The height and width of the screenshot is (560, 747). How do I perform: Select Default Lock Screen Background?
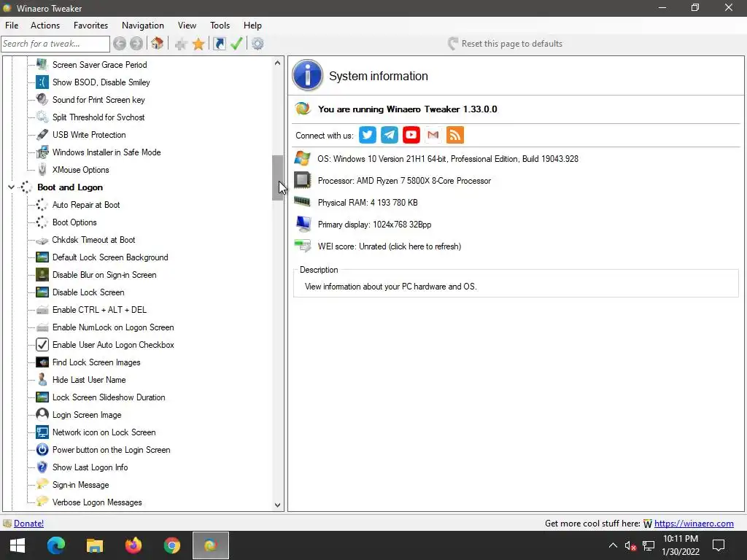tap(110, 257)
